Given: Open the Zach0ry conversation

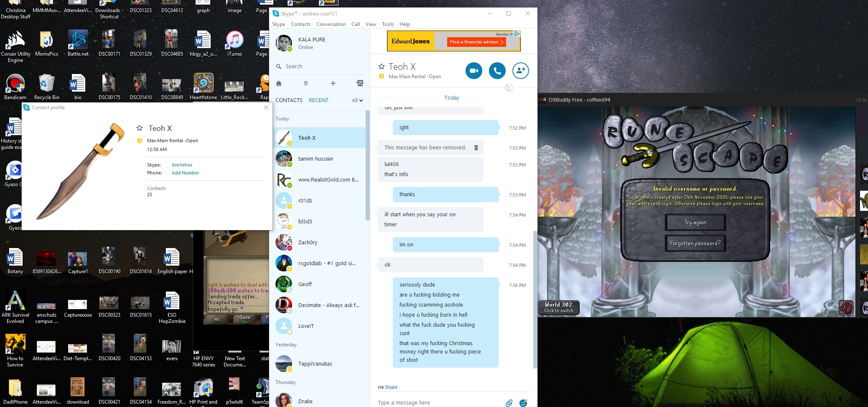Looking at the screenshot, I should tap(320, 243).
